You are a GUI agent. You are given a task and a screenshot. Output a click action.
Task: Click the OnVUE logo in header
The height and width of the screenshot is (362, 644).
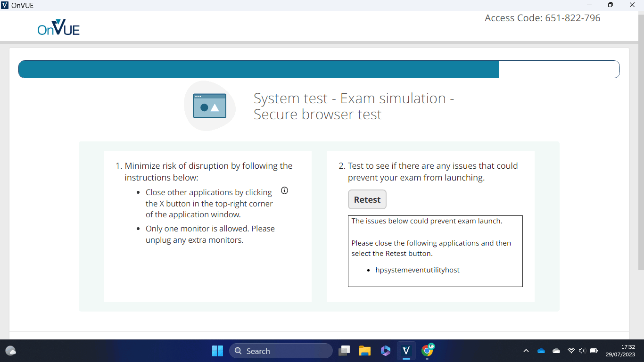coord(58,28)
